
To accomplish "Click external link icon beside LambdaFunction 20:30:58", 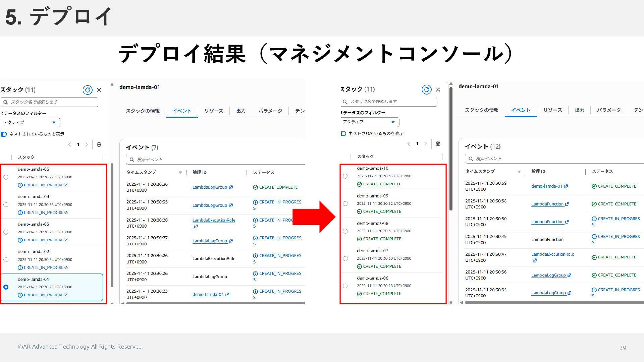I will tap(567, 204).
